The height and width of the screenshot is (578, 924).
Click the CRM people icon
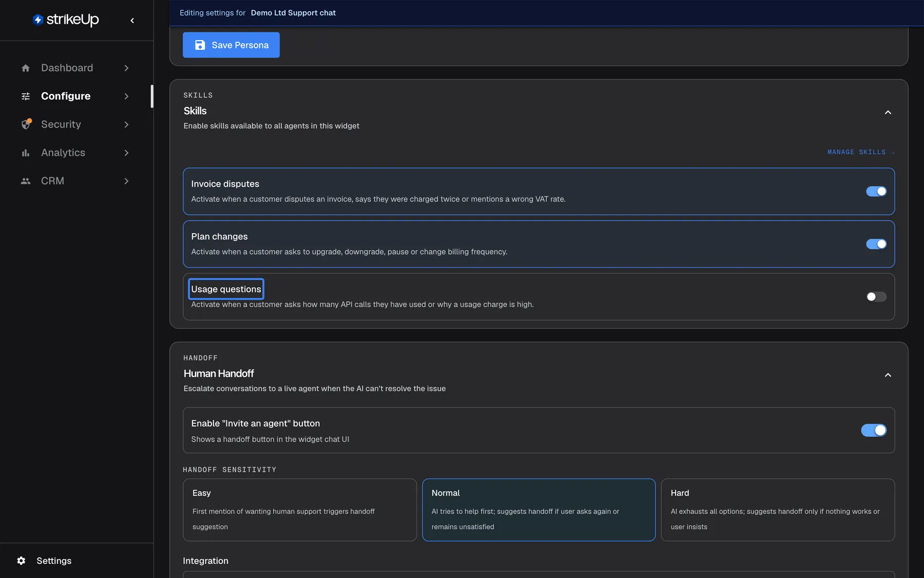click(x=26, y=181)
